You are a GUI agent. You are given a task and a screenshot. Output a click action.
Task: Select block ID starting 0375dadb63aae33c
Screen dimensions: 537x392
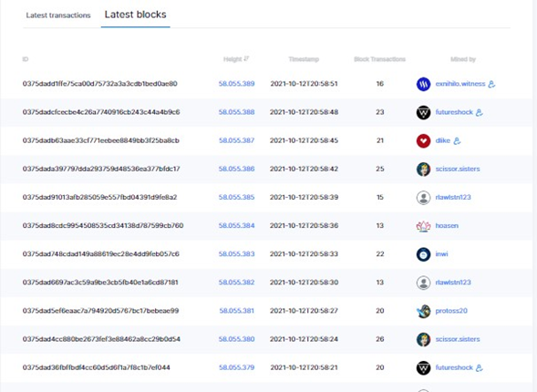100,140
